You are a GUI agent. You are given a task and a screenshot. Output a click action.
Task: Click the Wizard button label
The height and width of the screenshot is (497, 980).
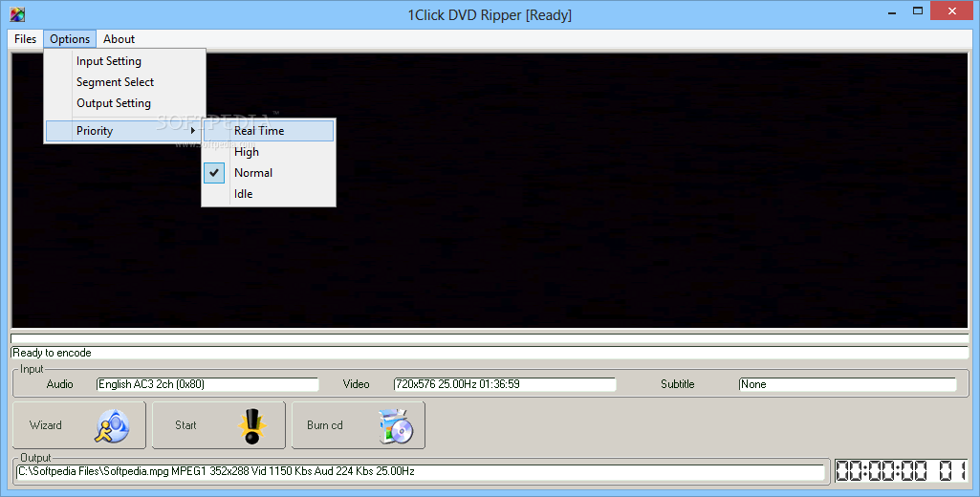46,425
